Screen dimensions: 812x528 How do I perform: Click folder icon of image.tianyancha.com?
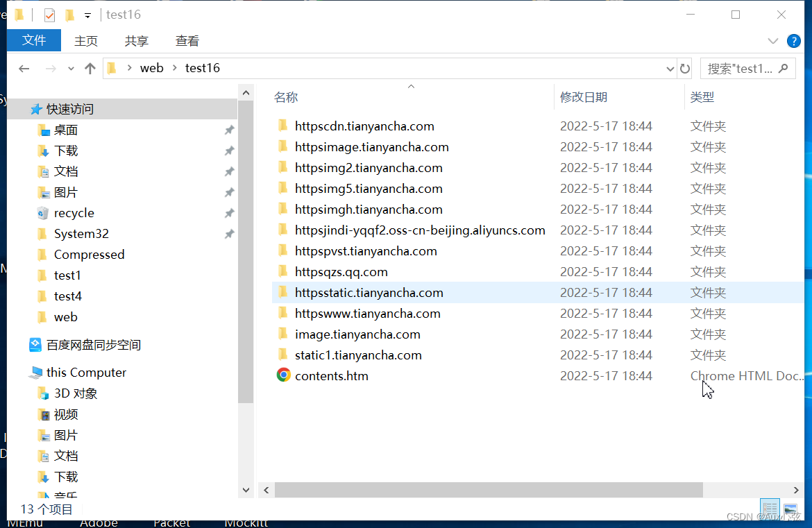pos(282,334)
